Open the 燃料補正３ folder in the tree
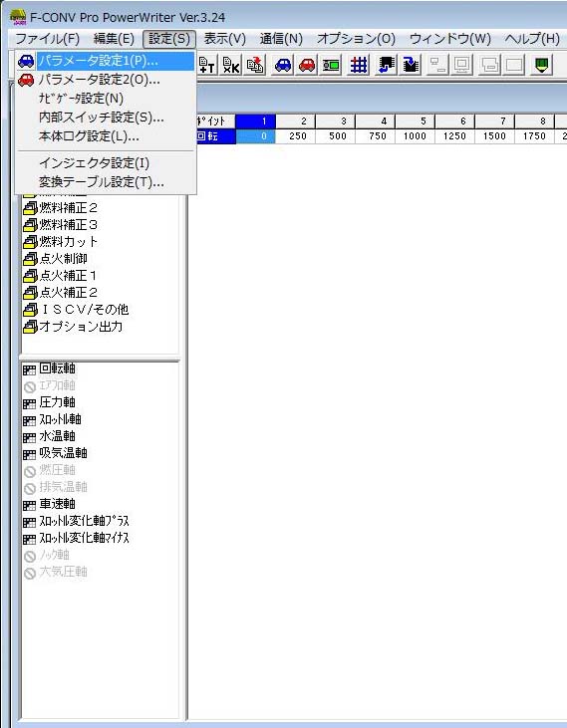Image resolution: width=567 pixels, height=728 pixels. [x=61, y=225]
